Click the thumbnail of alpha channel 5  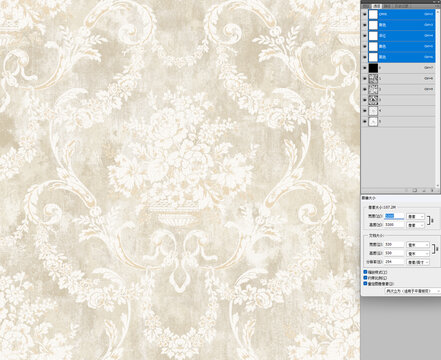[373, 122]
